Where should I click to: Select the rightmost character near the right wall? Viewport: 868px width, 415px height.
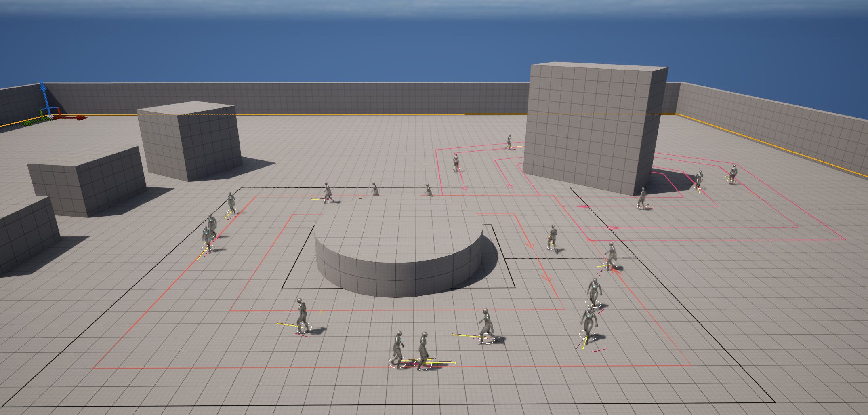click(733, 174)
